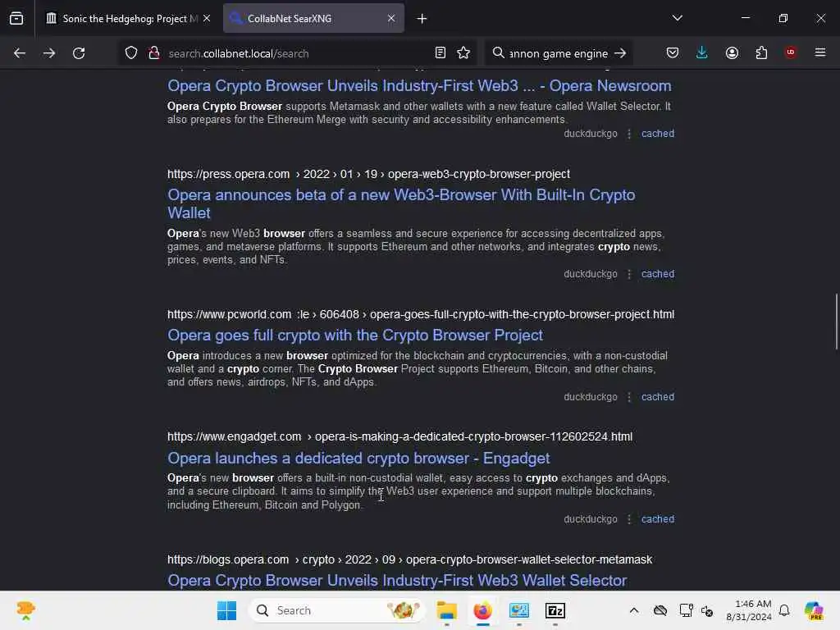The width and height of the screenshot is (840, 630).
Task: Open the taskbar app left of 7-Zip
Action: click(x=519, y=610)
